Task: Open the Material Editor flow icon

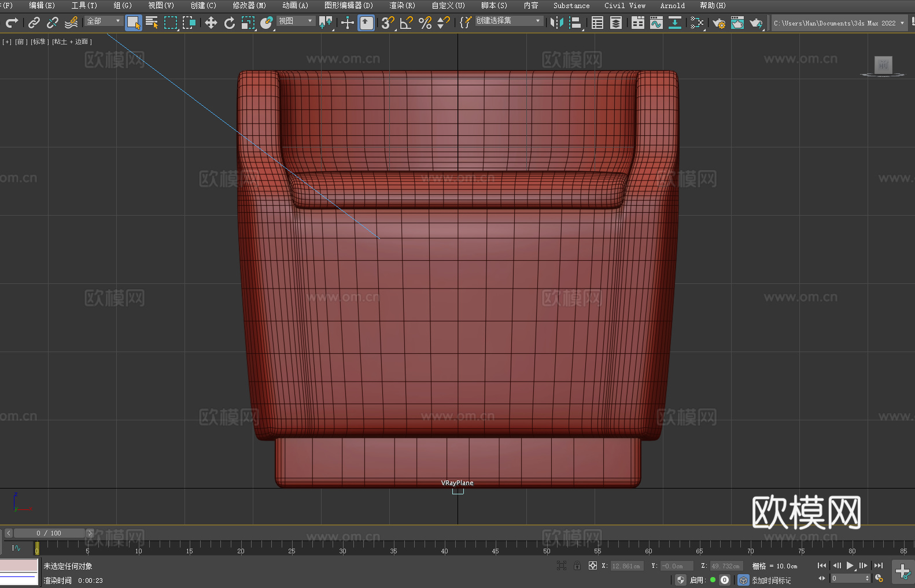Action: tap(697, 23)
